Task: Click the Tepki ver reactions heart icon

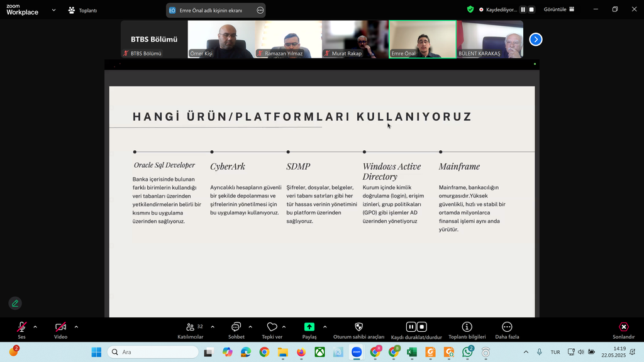Action: (272, 327)
